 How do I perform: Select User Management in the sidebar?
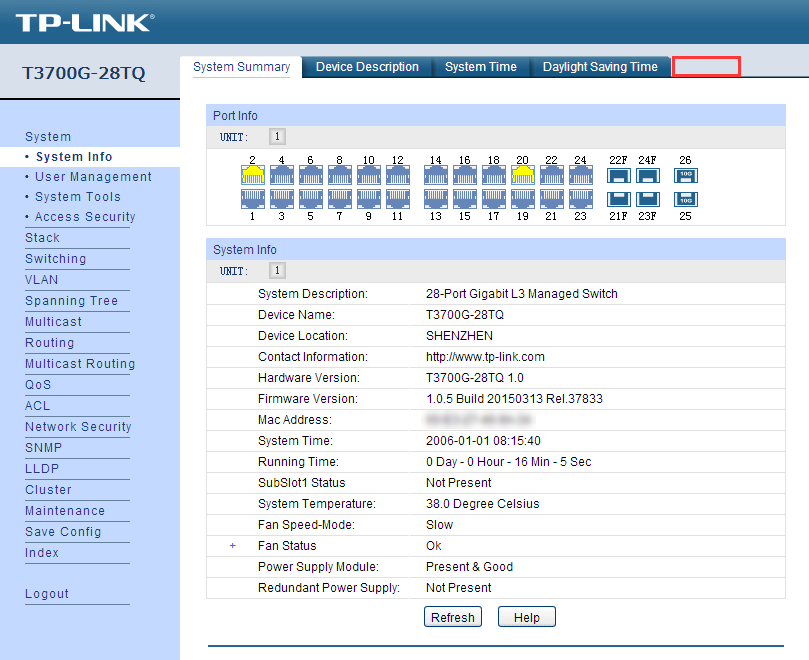click(94, 175)
